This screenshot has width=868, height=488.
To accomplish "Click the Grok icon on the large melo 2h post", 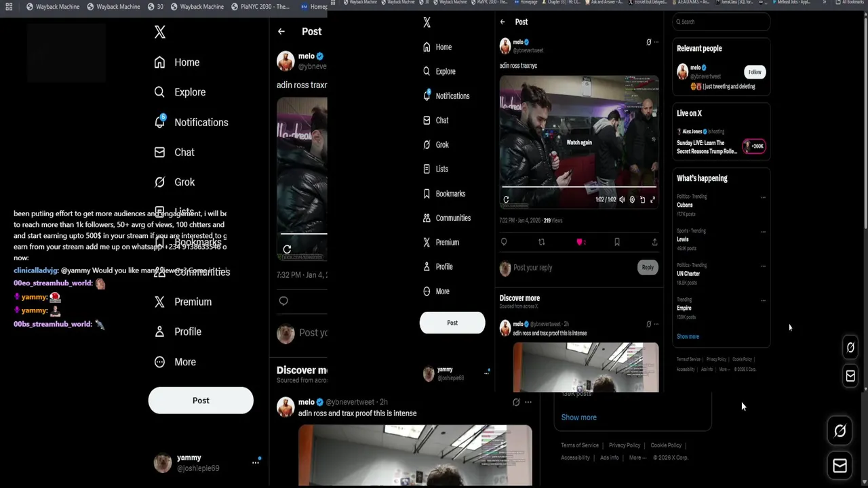I will point(516,402).
